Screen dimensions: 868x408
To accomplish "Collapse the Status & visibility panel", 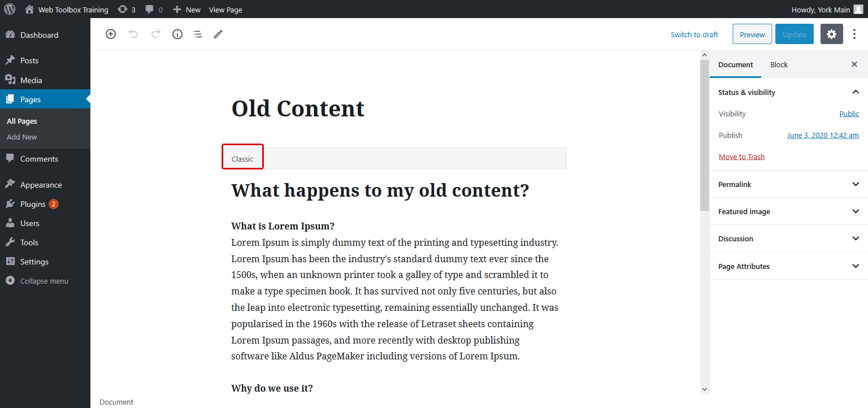I will 789,92.
